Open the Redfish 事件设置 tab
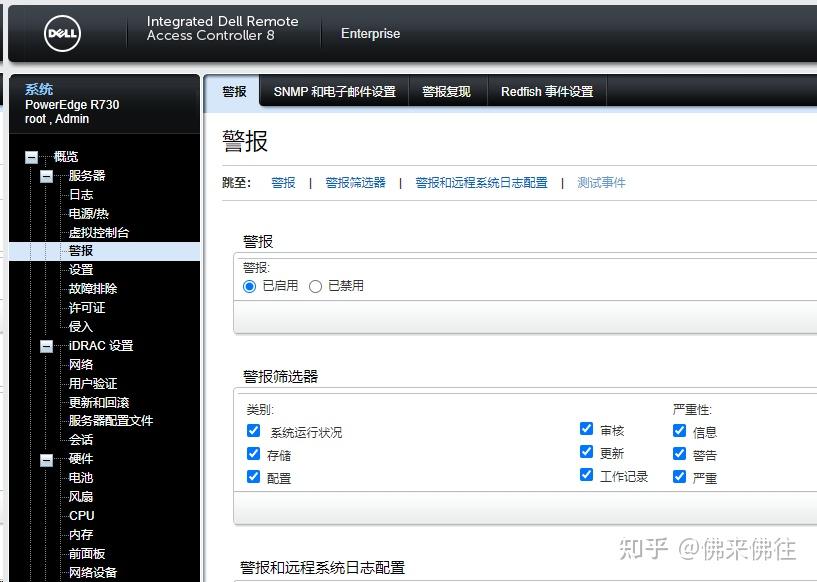Screen dimensions: 817x582 [x=547, y=92]
